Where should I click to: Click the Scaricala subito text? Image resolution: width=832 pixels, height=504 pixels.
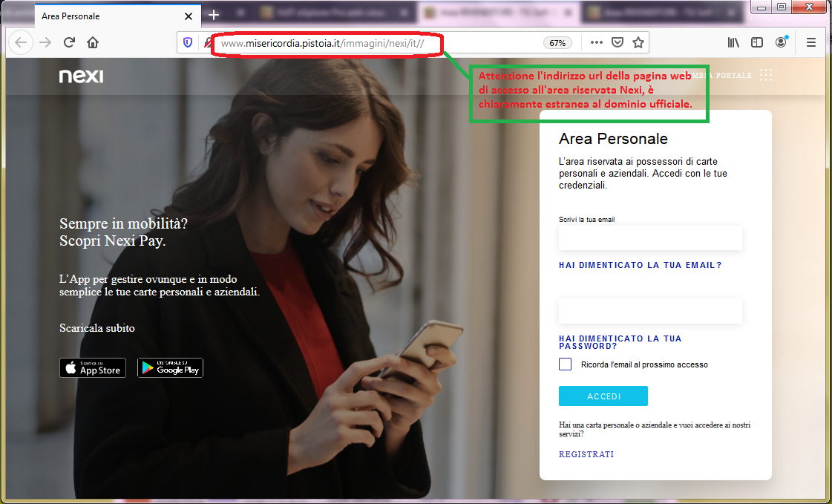coord(97,328)
